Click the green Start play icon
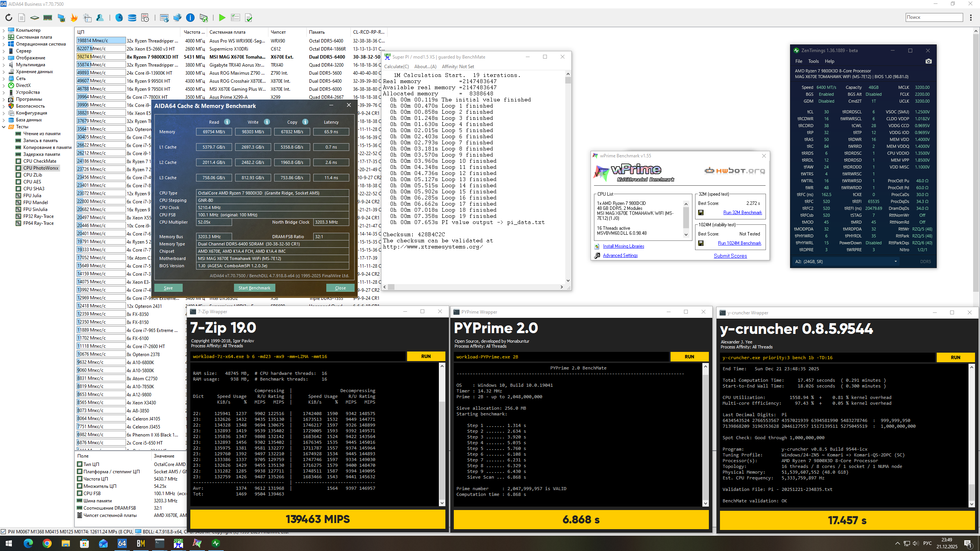Screen dimensions: 980x551 pyautogui.click(x=222, y=18)
